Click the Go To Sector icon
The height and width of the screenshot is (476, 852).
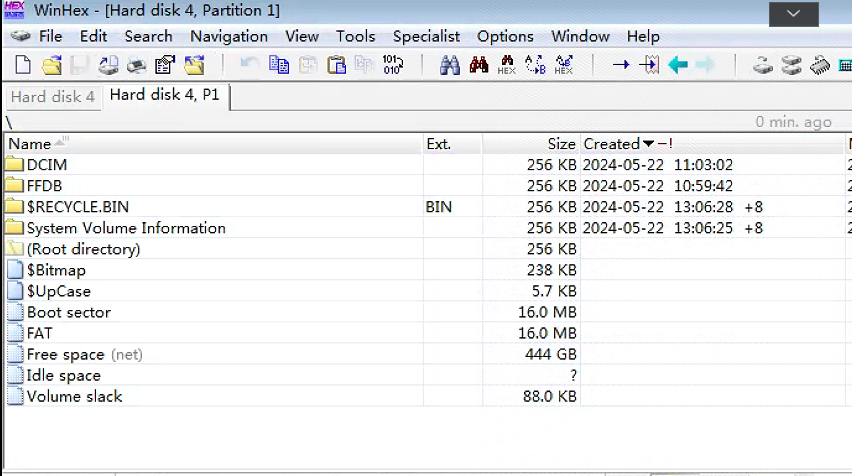[x=649, y=65]
